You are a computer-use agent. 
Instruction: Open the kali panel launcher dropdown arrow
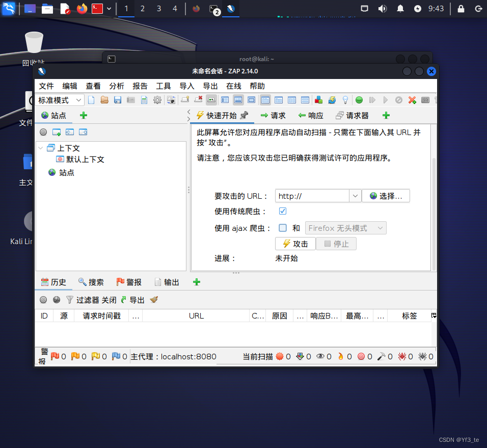click(109, 9)
